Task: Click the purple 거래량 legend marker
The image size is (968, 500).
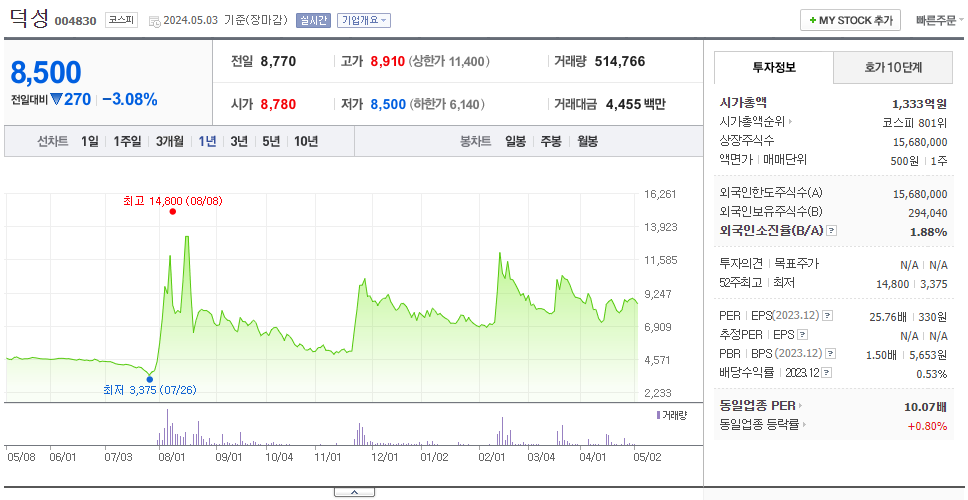Action: point(659,415)
